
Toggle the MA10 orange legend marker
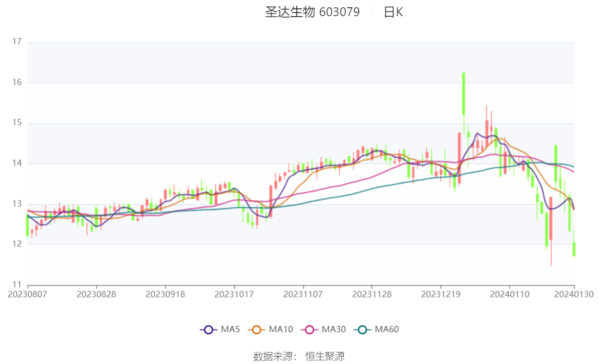tap(256, 330)
